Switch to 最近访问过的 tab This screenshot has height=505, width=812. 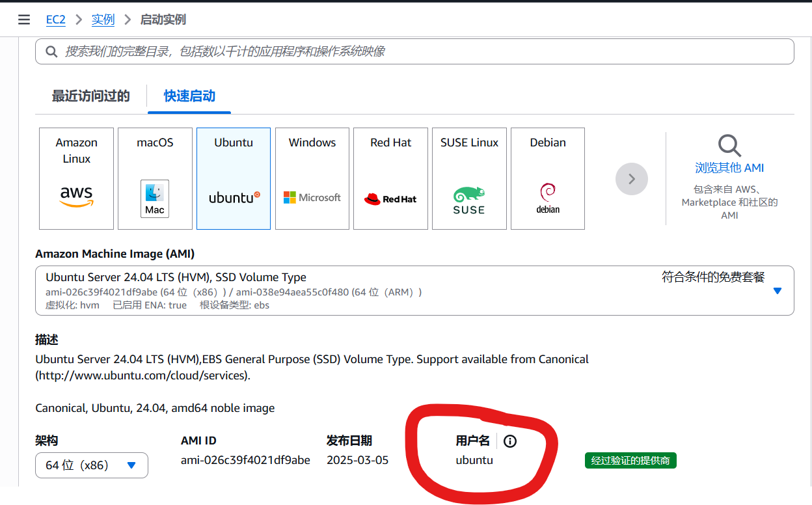click(x=91, y=96)
